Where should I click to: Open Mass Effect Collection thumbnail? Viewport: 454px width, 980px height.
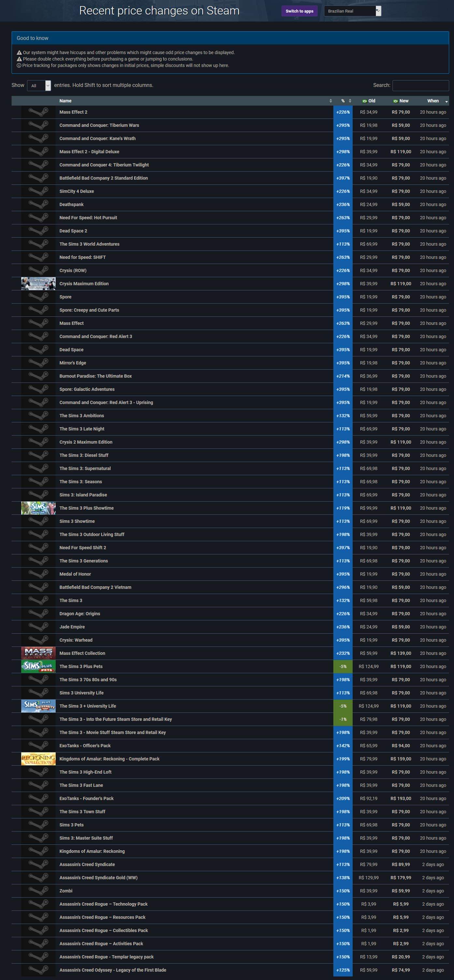(x=38, y=653)
